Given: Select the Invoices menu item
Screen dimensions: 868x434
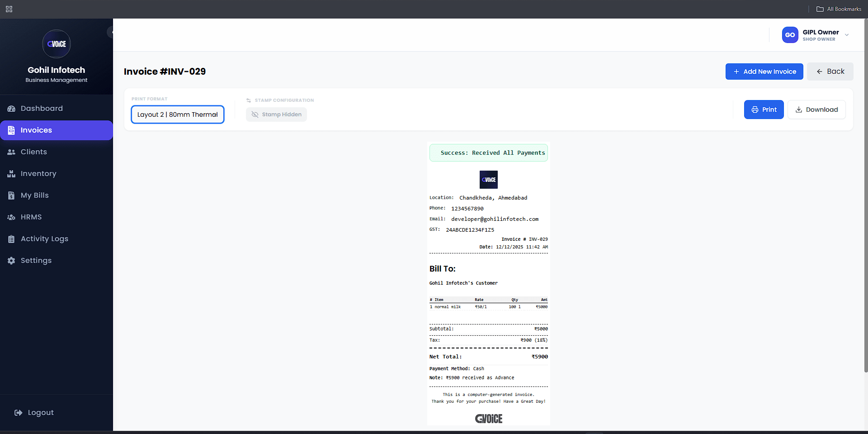Looking at the screenshot, I should pos(57,130).
